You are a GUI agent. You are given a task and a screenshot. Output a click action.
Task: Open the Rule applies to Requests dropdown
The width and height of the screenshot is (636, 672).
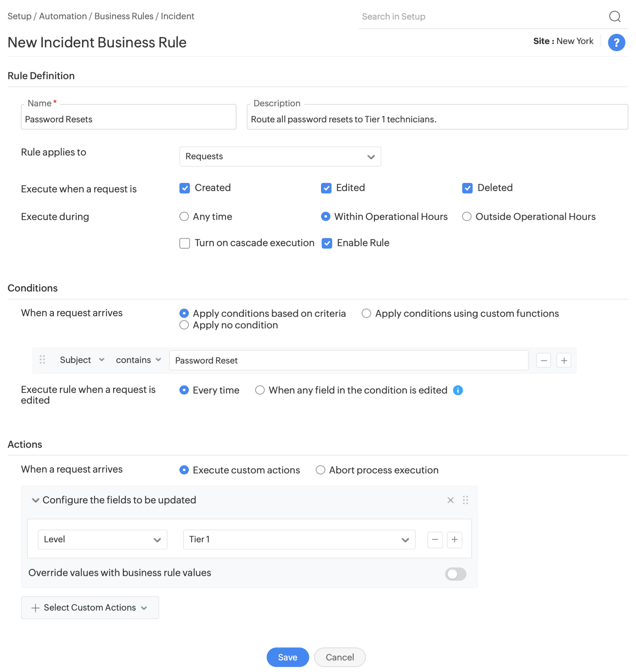coord(280,156)
